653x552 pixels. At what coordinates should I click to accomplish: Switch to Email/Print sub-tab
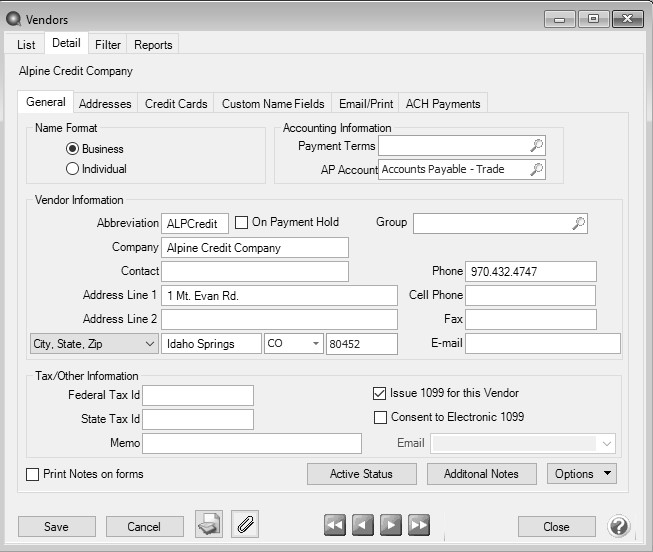click(366, 104)
